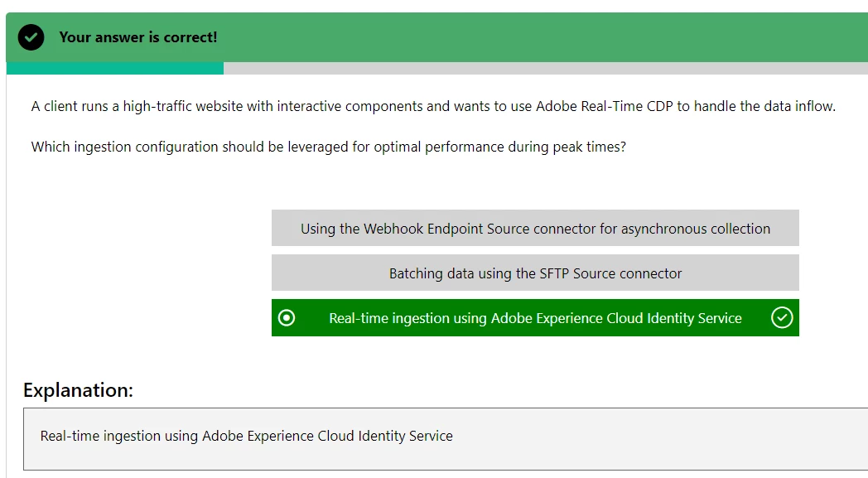868x478 pixels.
Task: Click the filled teal segment of the progress bar
Action: (x=114, y=69)
